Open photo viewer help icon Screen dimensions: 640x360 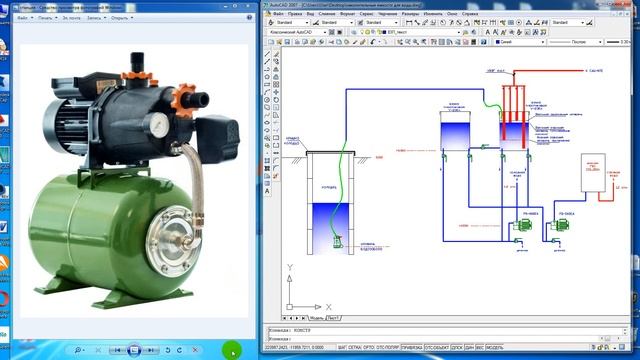[249, 18]
